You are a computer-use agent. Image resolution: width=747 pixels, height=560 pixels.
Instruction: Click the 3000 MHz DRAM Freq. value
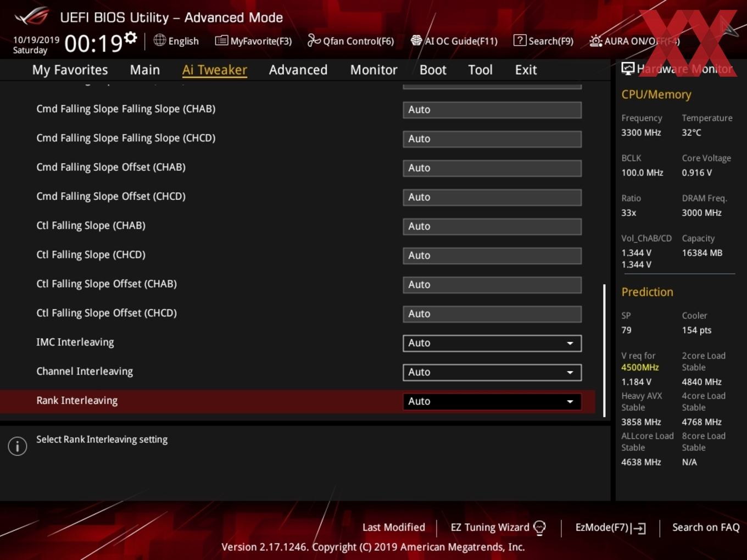click(701, 212)
